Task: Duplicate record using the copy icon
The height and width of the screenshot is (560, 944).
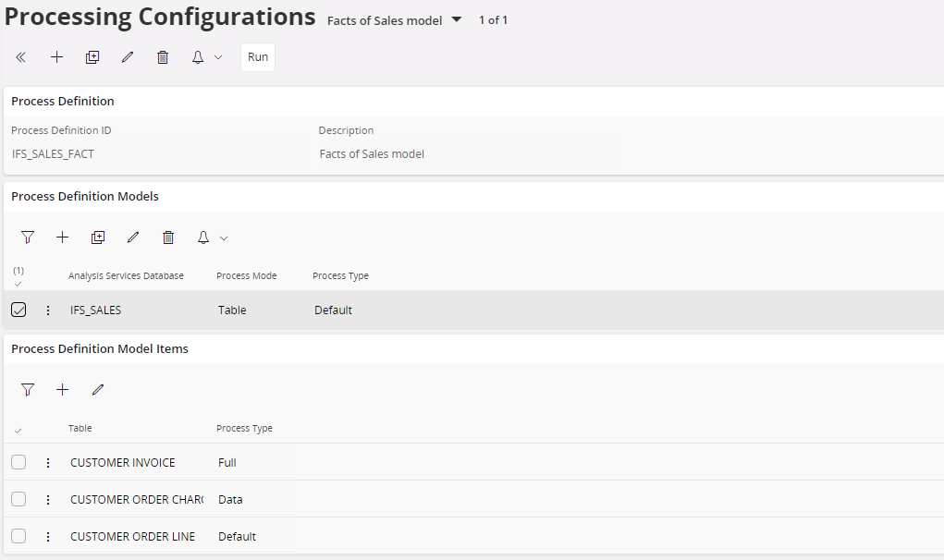Action: [x=92, y=56]
